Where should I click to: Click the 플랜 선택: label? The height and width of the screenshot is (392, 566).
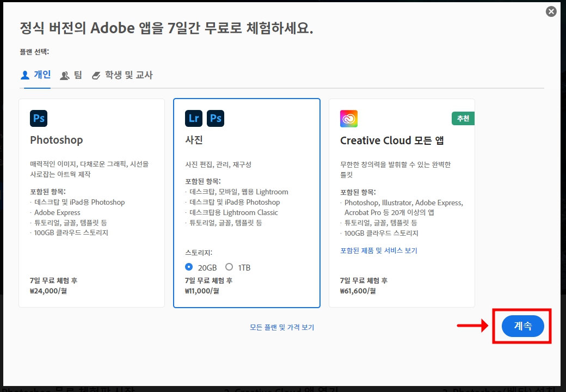(34, 52)
